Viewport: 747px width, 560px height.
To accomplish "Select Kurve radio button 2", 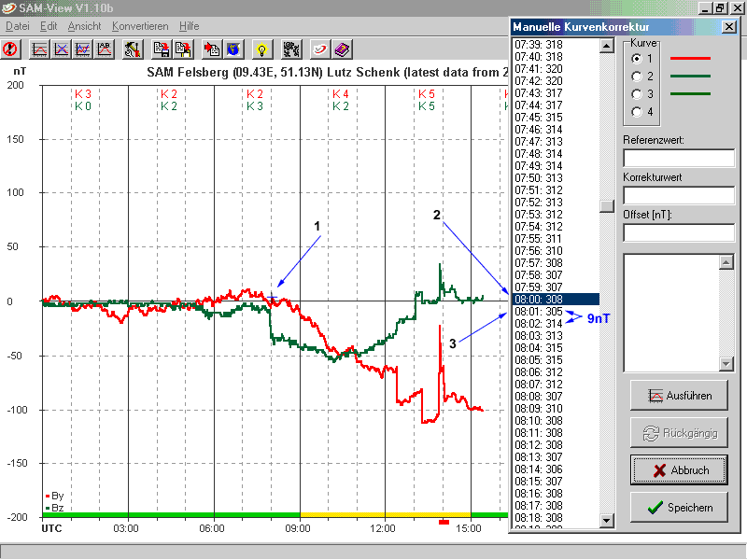I will (637, 77).
